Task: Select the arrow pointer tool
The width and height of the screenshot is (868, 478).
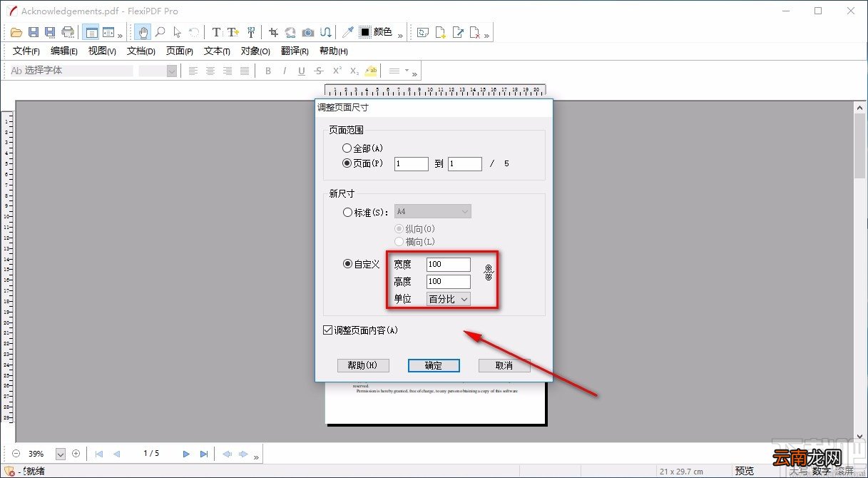Action: pyautogui.click(x=177, y=32)
